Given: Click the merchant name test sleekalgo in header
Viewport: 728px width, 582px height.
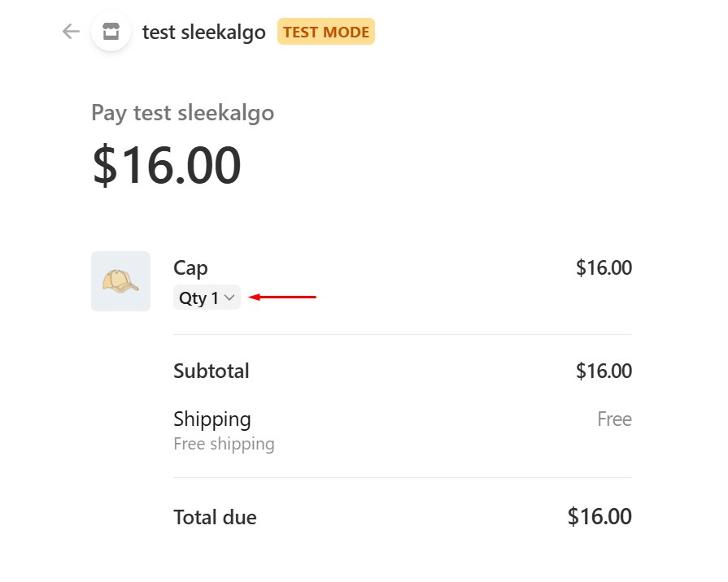Looking at the screenshot, I should pyautogui.click(x=203, y=33).
